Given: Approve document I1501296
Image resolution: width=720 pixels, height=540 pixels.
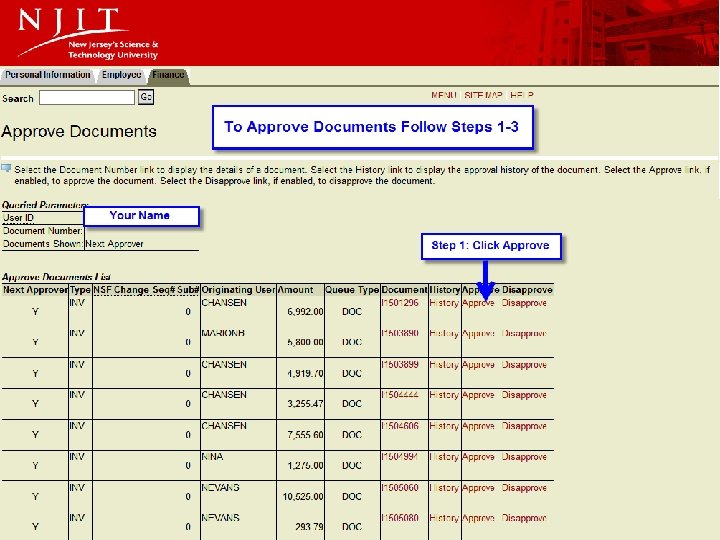Looking at the screenshot, I should [x=478, y=303].
